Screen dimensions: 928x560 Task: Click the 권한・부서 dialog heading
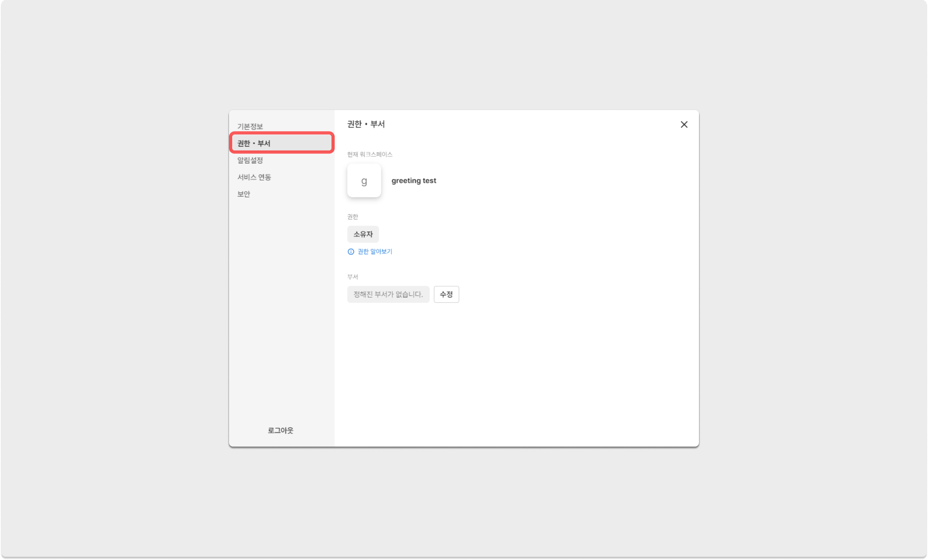pyautogui.click(x=366, y=124)
